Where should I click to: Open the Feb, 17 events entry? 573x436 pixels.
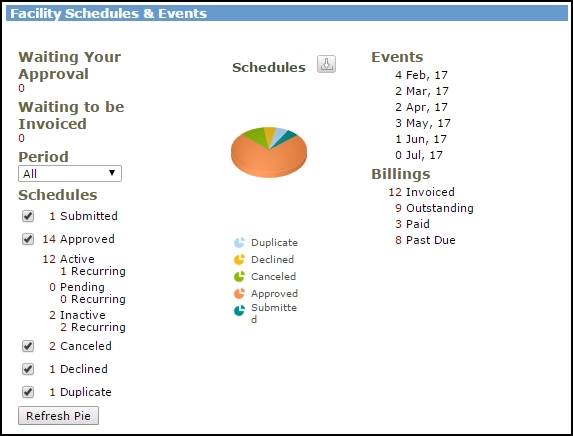(421, 75)
